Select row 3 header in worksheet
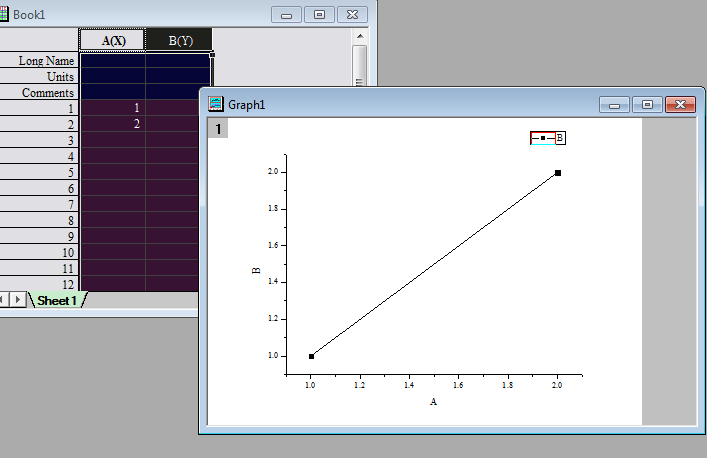Viewport: 707px width, 458px height. tap(39, 140)
